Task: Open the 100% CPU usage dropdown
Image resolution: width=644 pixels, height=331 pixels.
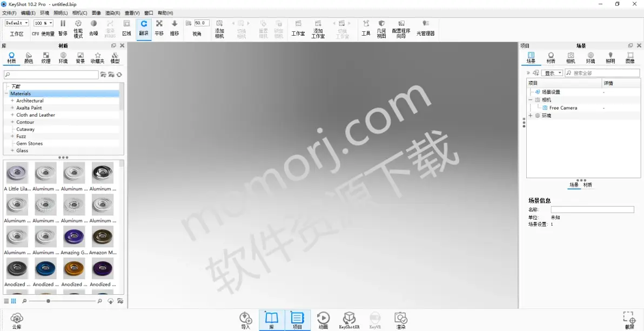Action: click(x=44, y=23)
